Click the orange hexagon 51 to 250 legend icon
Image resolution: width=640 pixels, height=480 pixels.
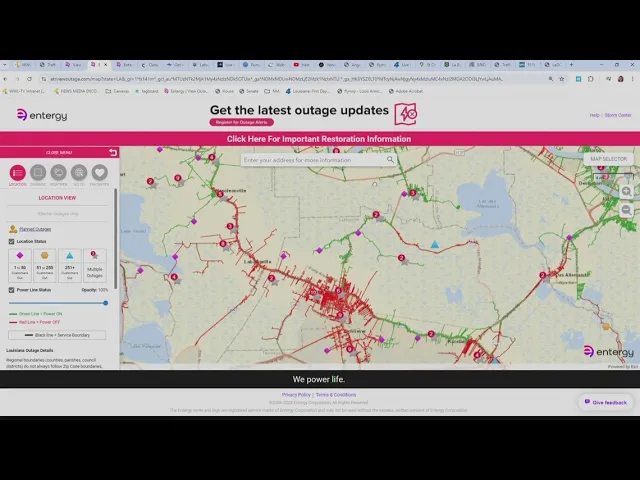(44, 256)
